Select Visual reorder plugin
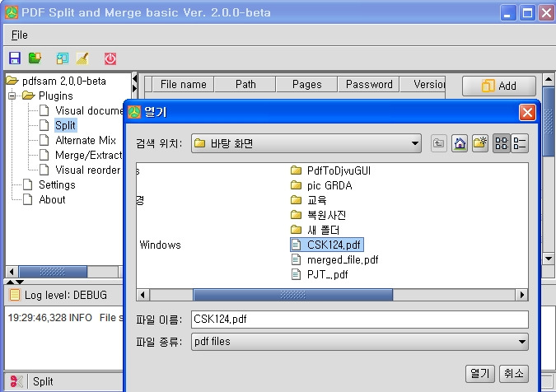 [88, 170]
